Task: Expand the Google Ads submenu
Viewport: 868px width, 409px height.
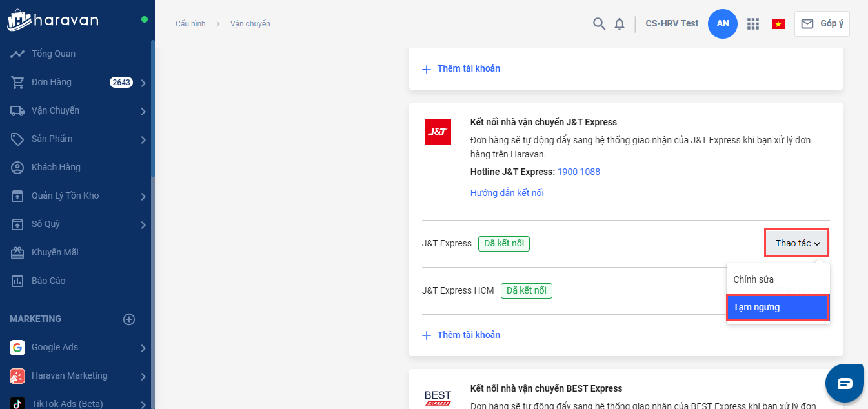Action: pos(143,348)
